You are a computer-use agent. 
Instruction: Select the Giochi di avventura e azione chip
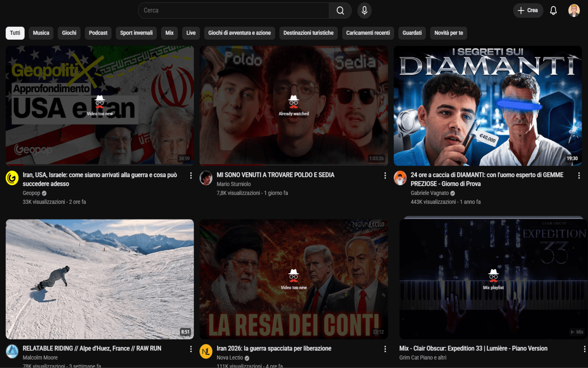pyautogui.click(x=240, y=33)
